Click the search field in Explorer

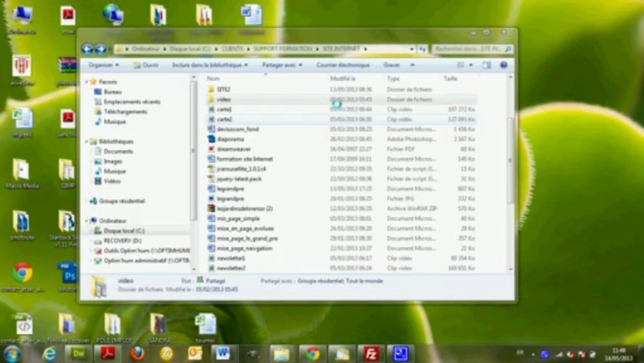[x=472, y=49]
